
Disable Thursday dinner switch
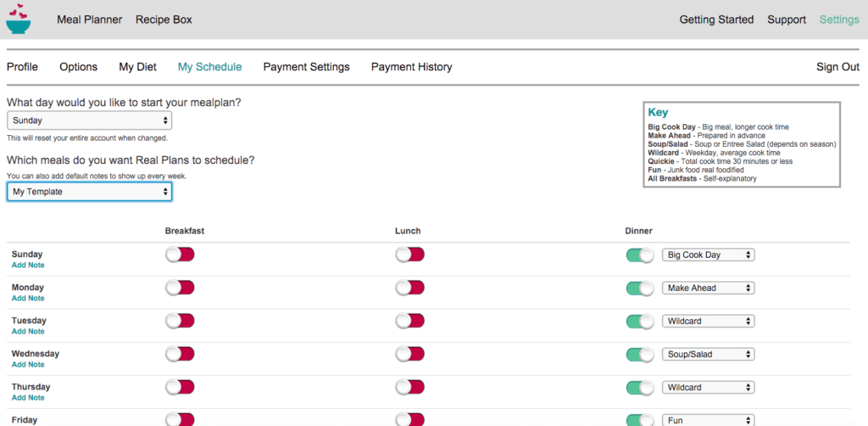tap(640, 387)
